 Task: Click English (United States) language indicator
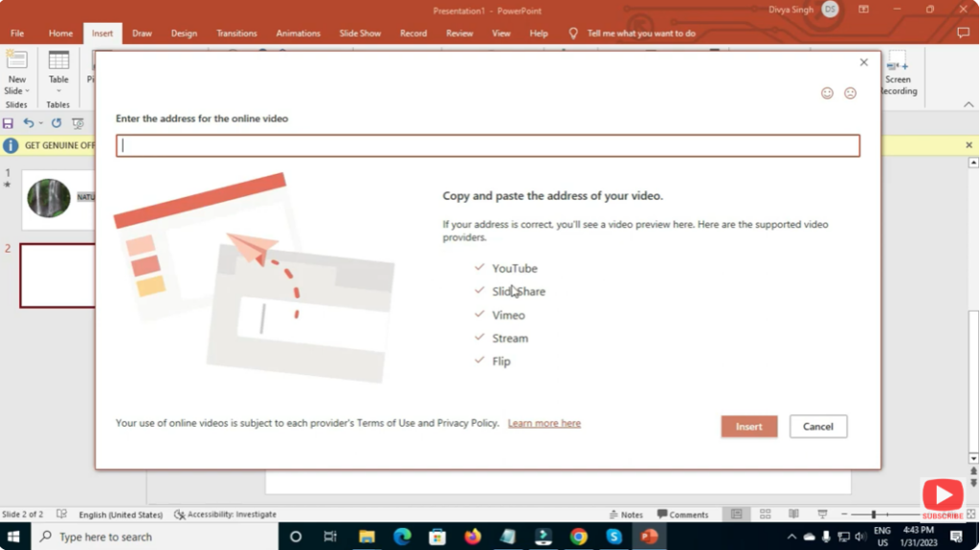pos(121,515)
